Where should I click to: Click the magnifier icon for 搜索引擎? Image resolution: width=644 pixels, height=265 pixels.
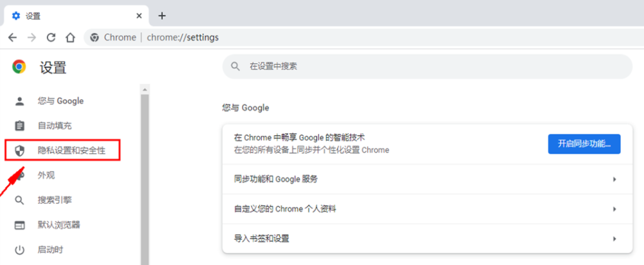coord(20,201)
